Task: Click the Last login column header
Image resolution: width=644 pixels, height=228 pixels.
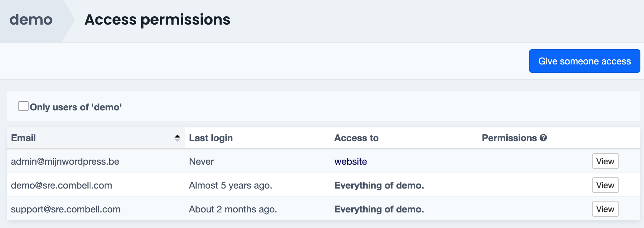Action: pyautogui.click(x=211, y=138)
